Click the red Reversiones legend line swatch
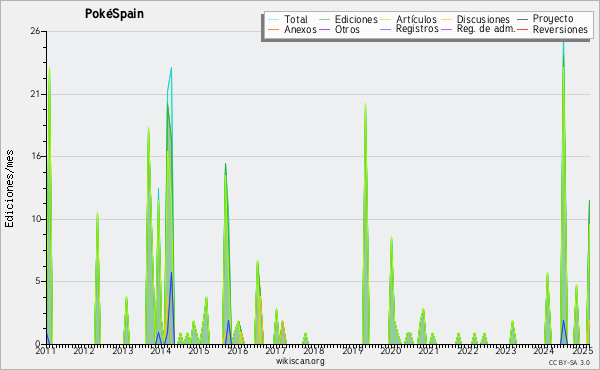This screenshot has height=370, width=600. coord(522,29)
